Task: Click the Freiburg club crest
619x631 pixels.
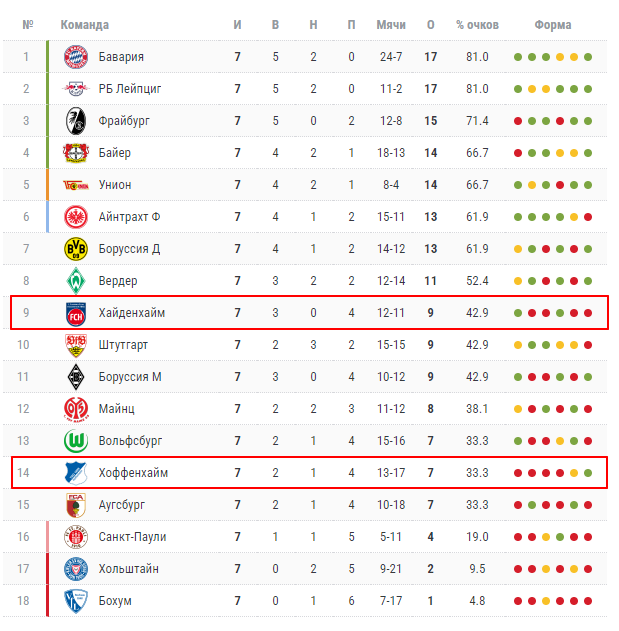Action: (77, 121)
